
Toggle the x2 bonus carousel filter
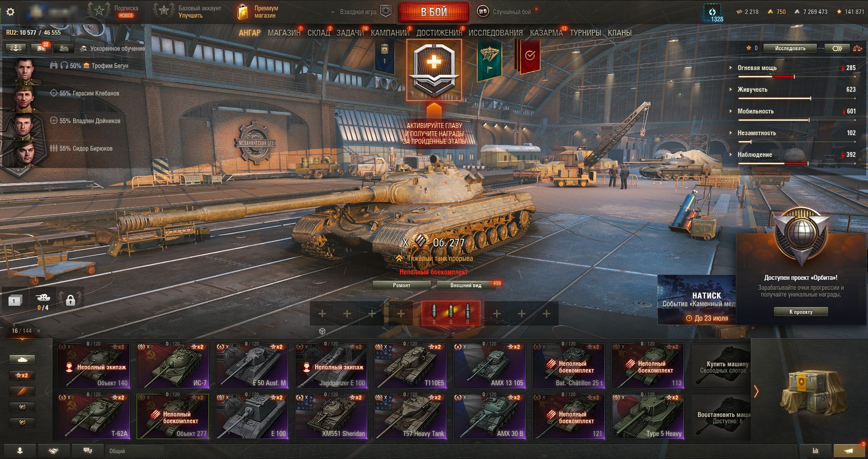[x=22, y=375]
